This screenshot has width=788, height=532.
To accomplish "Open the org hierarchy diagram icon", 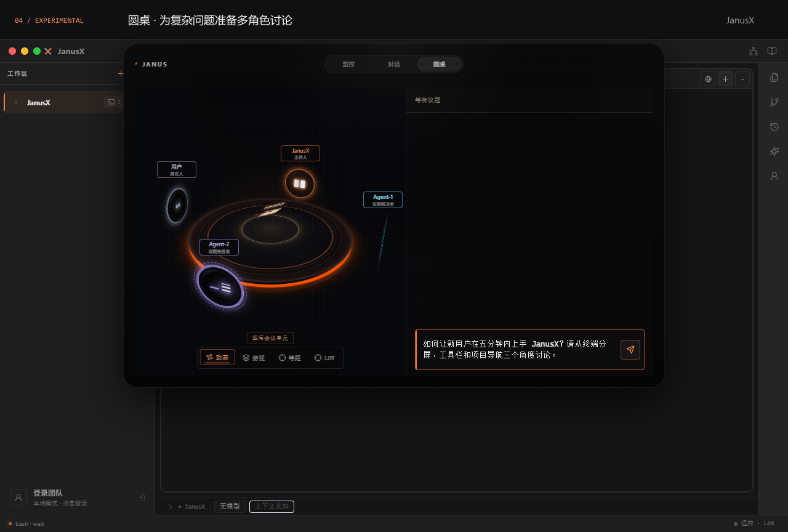I will [x=753, y=51].
